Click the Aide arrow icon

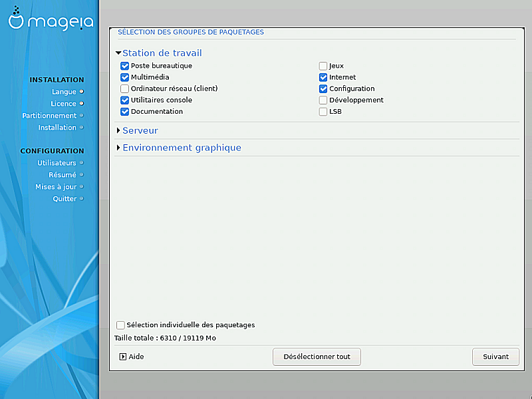click(123, 356)
